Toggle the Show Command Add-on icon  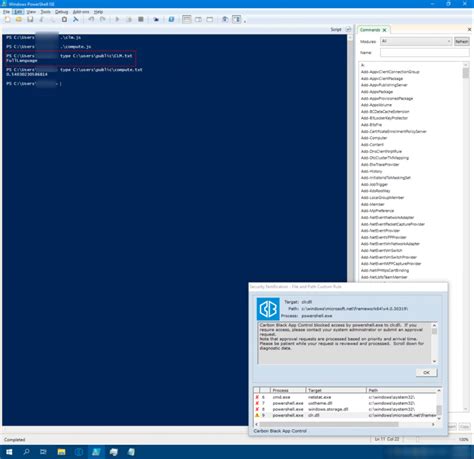[236, 20]
